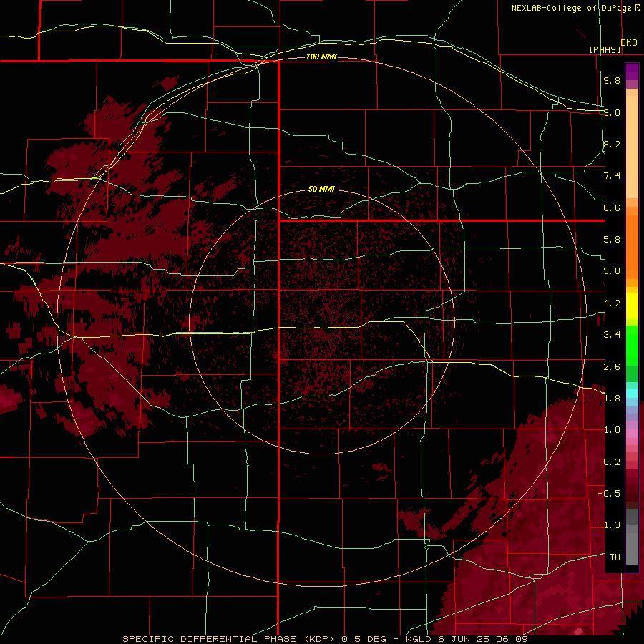Click the 6.6 value on color scale
The image size is (644, 644).
coord(612,208)
